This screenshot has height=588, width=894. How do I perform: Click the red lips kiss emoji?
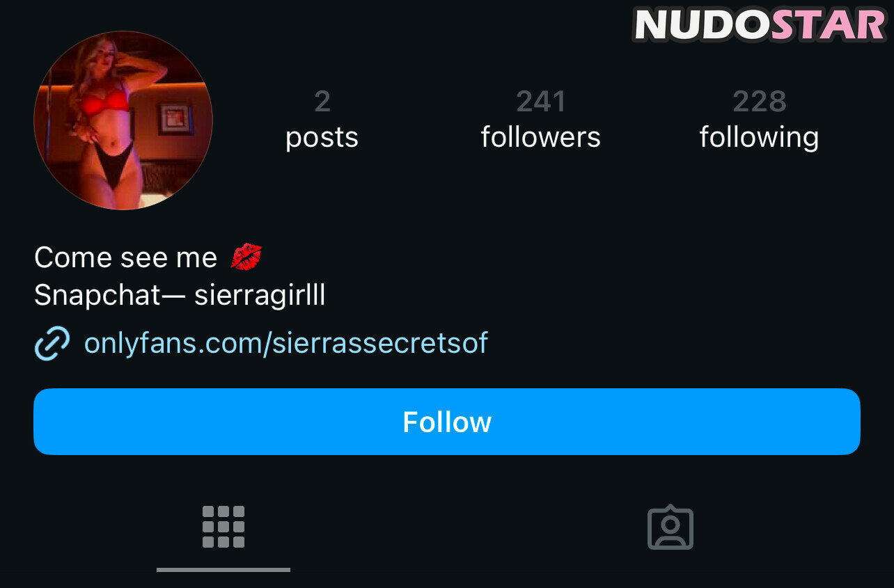(246, 257)
